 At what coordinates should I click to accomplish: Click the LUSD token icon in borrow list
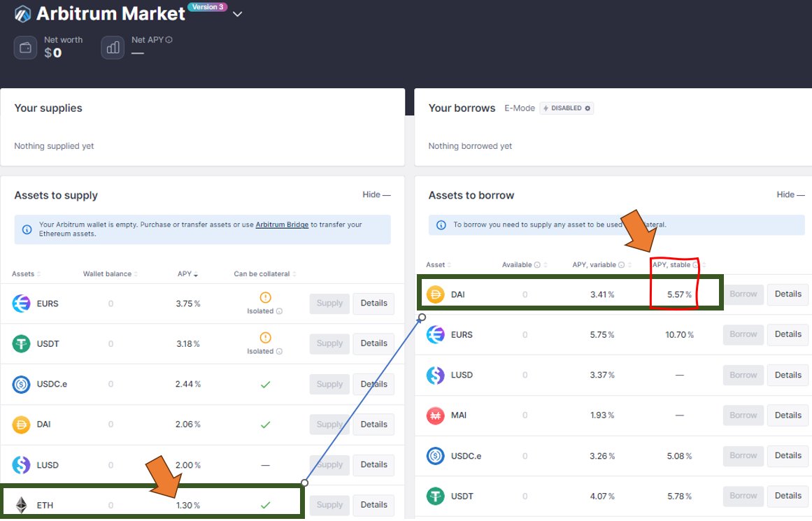click(x=436, y=376)
